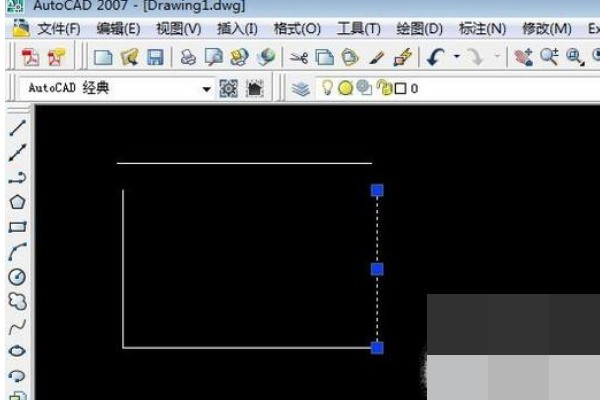The image size is (600, 400).
Task: Open the 工具(T) menu
Action: click(x=359, y=29)
